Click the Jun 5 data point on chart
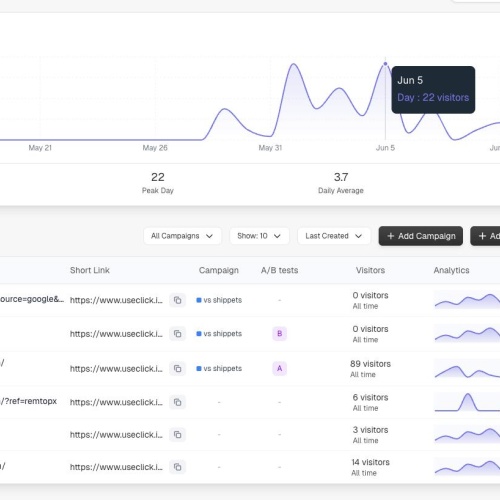 coord(385,64)
